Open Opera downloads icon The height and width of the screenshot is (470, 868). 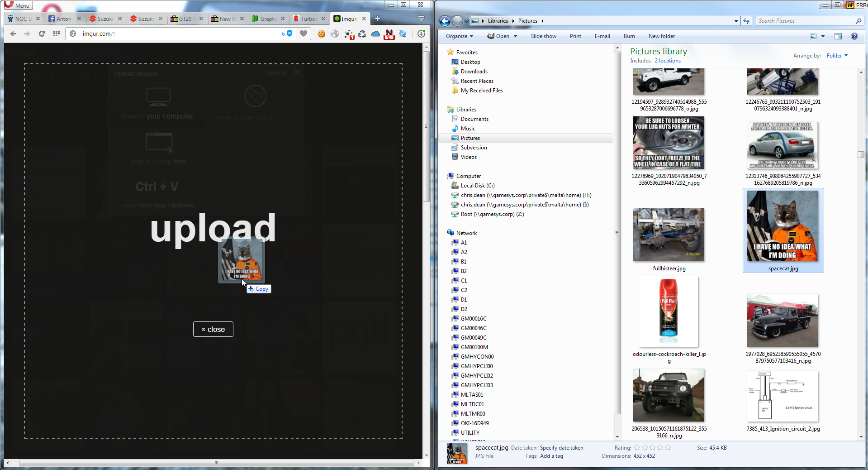[421, 34]
